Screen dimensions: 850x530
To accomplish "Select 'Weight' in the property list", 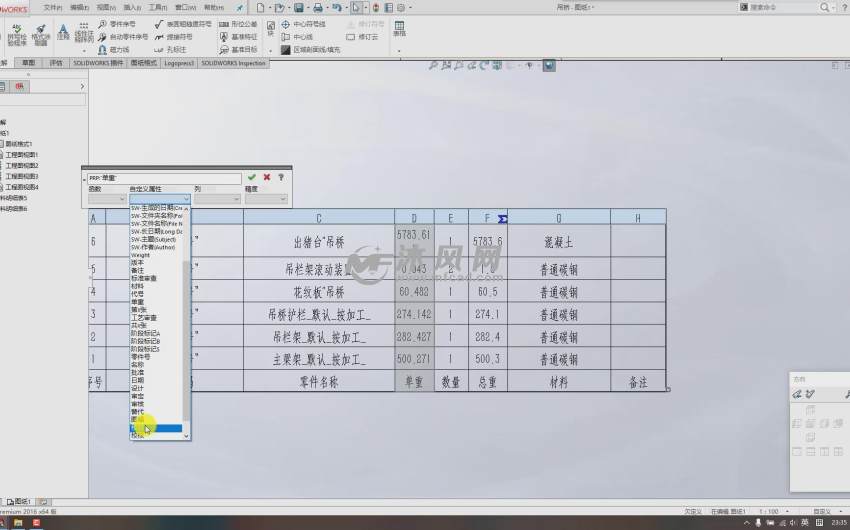I will click(x=140, y=255).
